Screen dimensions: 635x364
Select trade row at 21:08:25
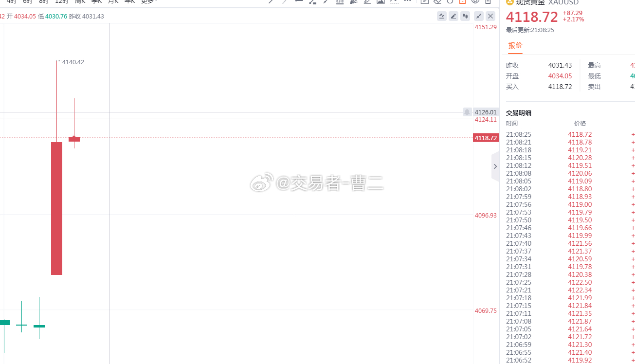point(570,134)
